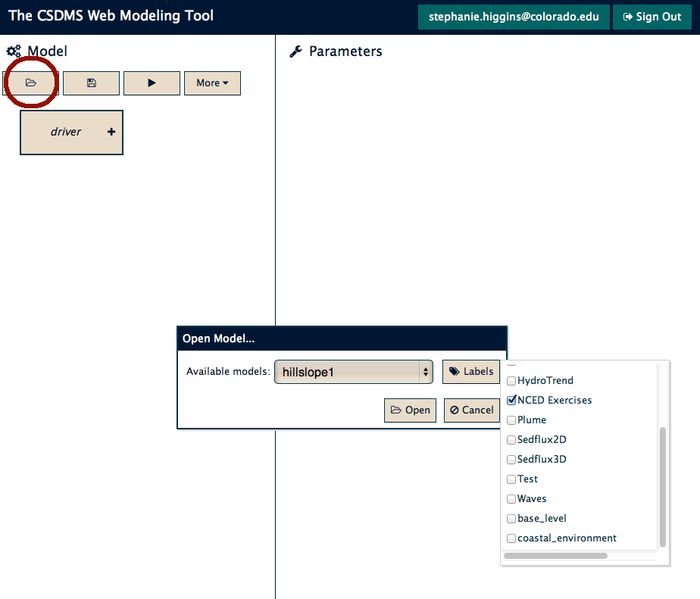This screenshot has width=700, height=599.
Task: Run the model with the play button
Action: coord(152,83)
